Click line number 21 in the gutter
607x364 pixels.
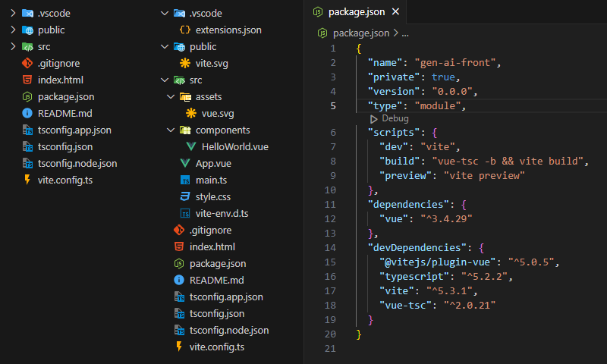330,349
